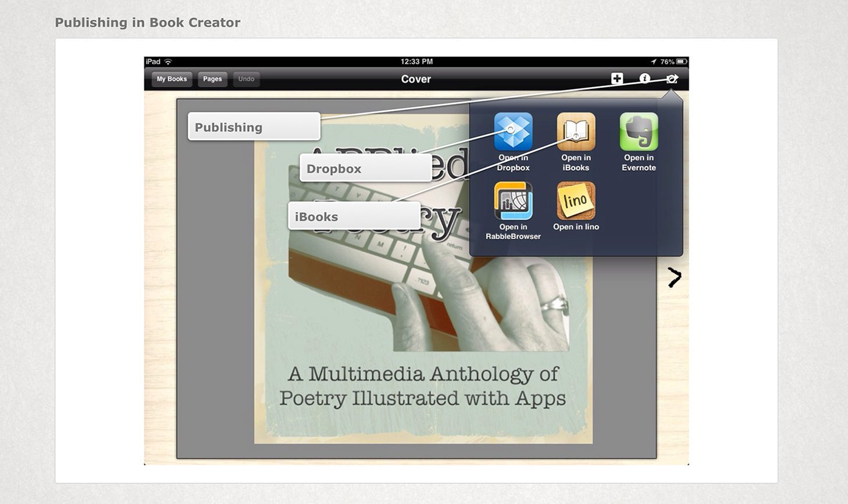Screen dimensions: 848x504
Task: Click the 'Open in lino' caption
Action: (576, 227)
